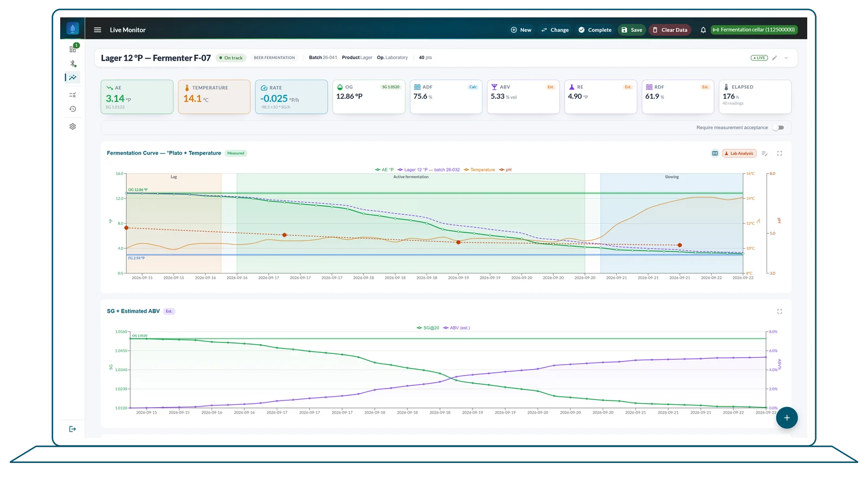The image size is (868, 489).
Task: Open the history clock sidebar icon
Action: [x=73, y=109]
